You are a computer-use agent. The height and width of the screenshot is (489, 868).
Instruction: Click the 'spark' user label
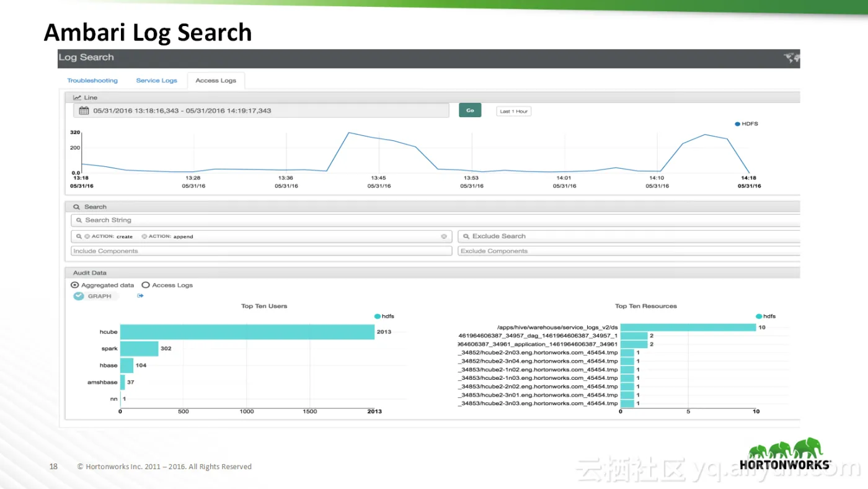[110, 349]
